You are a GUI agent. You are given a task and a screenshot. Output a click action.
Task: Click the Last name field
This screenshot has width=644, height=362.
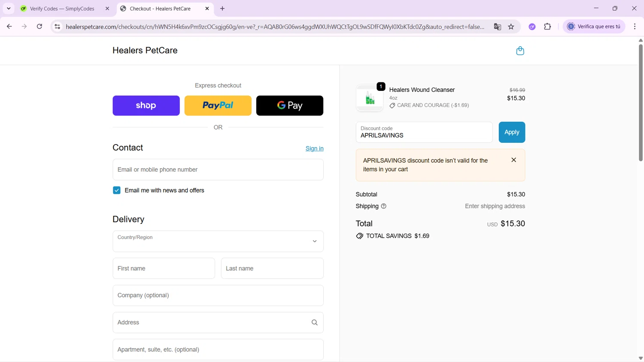272,268
